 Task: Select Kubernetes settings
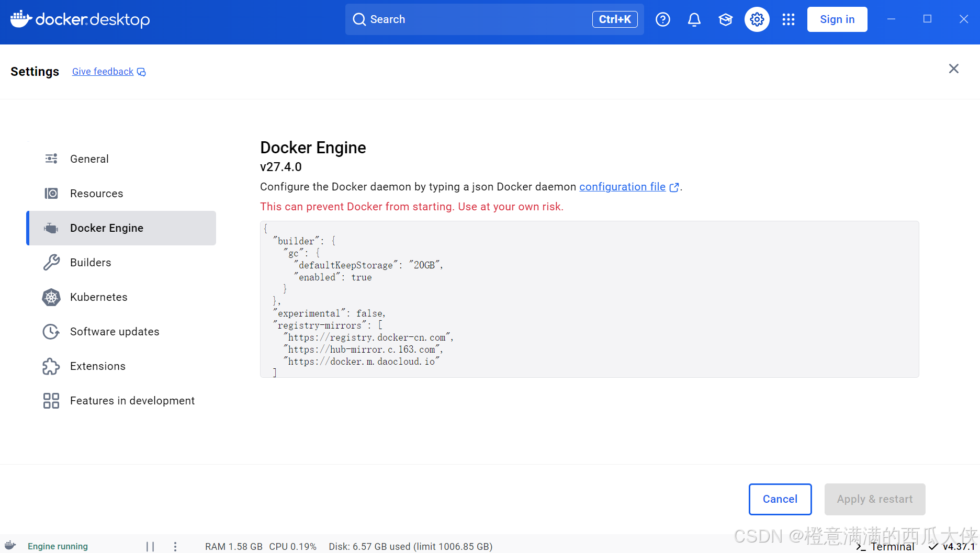[x=98, y=297]
